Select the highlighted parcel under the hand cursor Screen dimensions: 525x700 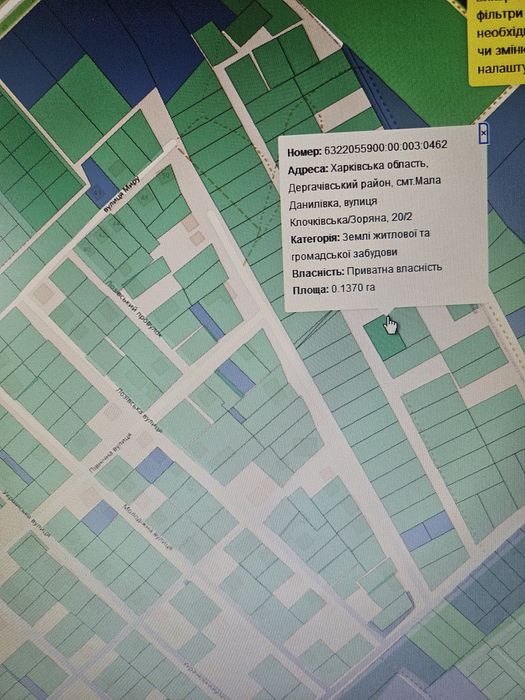[383, 338]
